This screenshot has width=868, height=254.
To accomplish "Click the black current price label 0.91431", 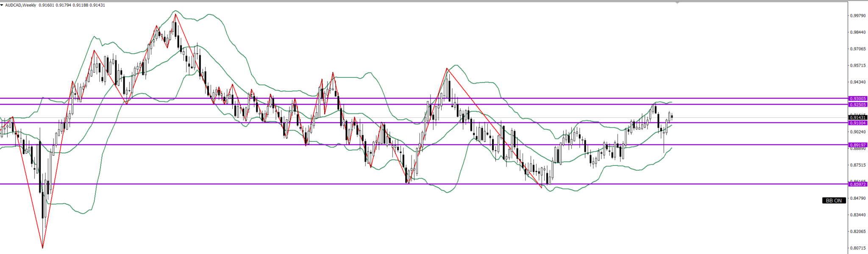I will point(857,117).
